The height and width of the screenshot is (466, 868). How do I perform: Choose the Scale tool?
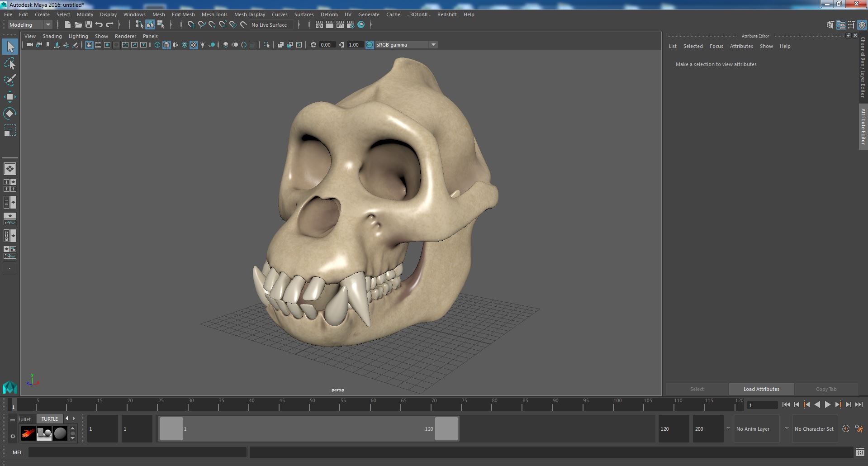point(10,130)
